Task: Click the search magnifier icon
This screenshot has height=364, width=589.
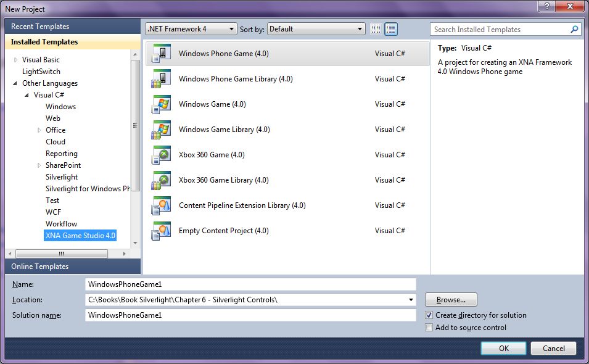Action: coord(574,29)
